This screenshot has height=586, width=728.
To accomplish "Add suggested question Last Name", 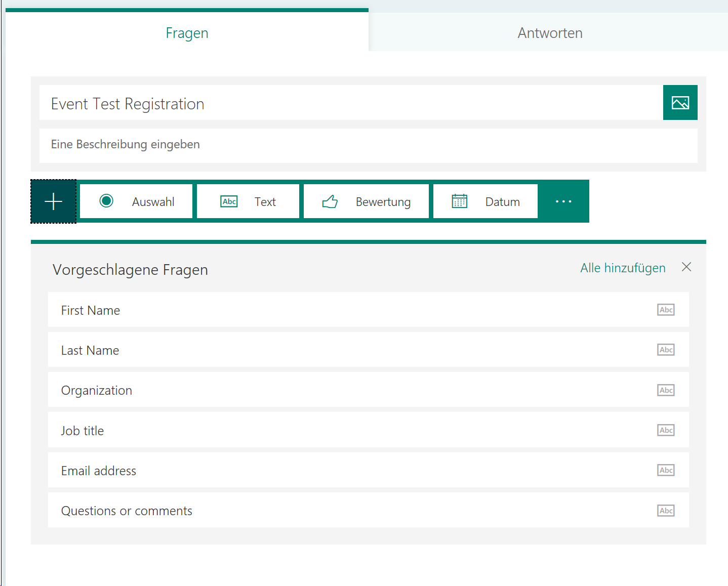I will [x=368, y=350].
